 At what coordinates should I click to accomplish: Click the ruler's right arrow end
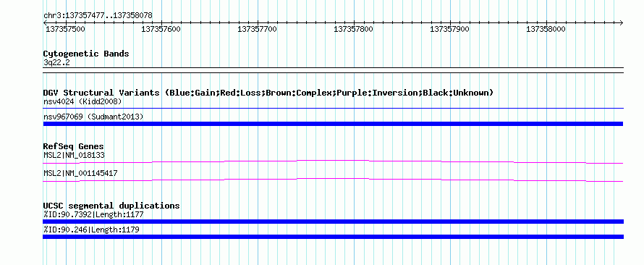coord(621,22)
